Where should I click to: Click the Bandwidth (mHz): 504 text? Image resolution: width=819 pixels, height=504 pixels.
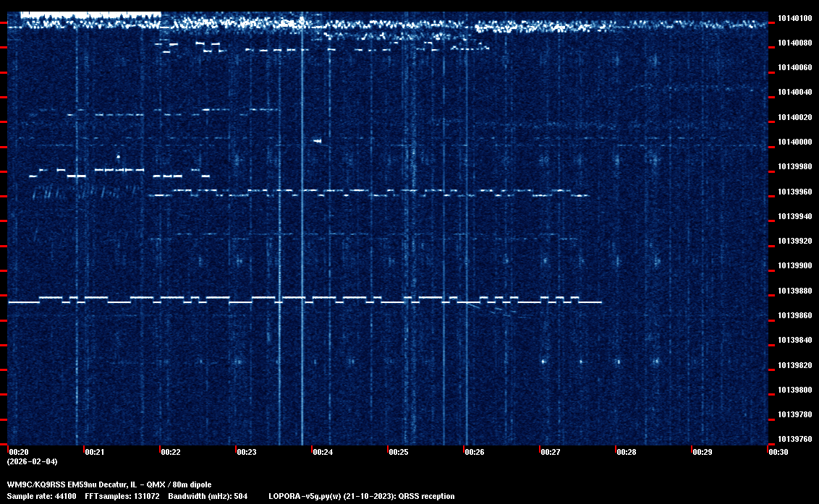click(x=208, y=496)
